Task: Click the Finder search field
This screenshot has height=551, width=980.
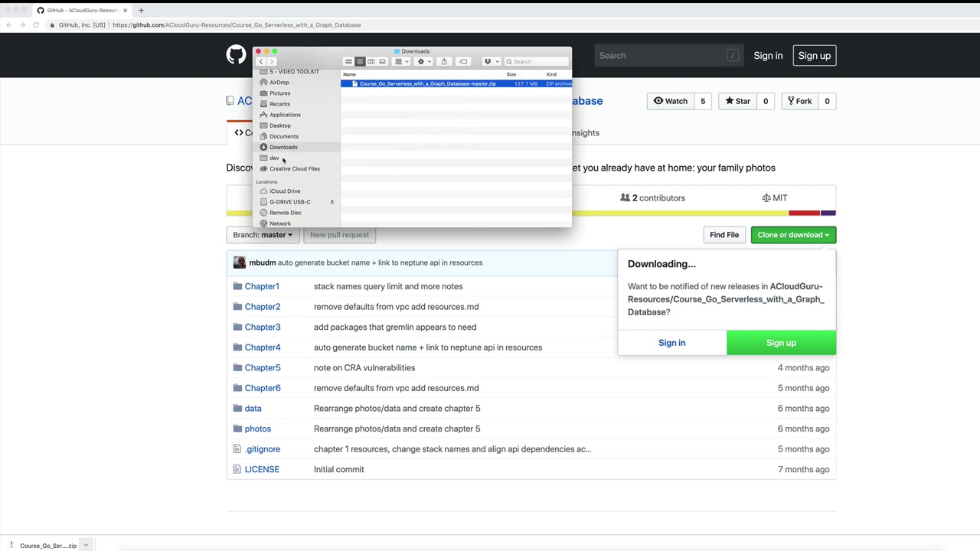Action: pos(536,61)
